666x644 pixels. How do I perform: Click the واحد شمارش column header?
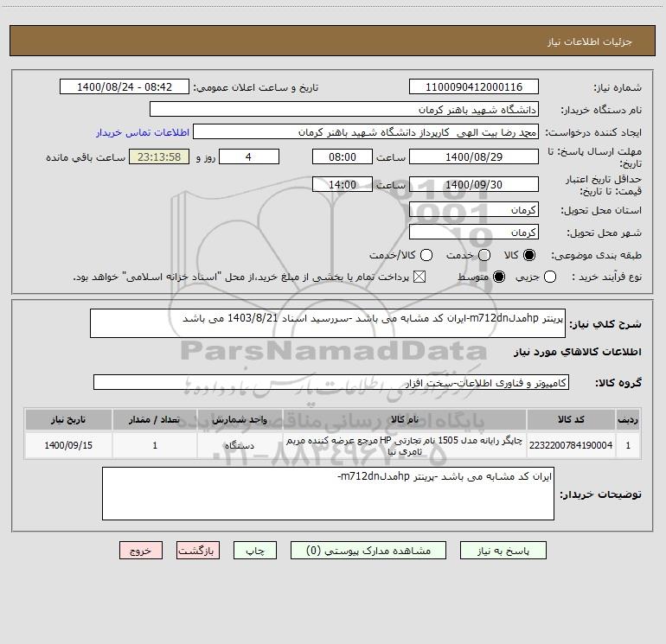tap(240, 419)
